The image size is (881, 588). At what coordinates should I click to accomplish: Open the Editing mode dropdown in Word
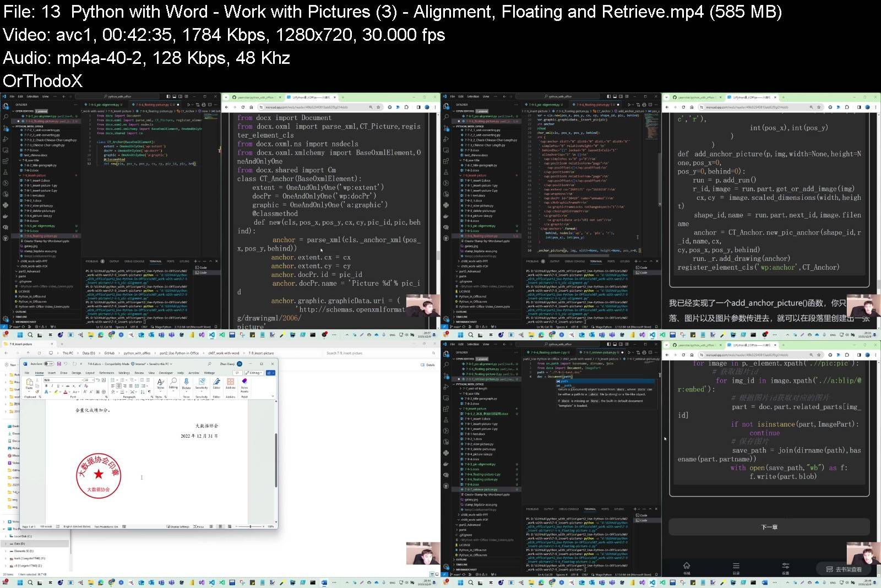254,373
